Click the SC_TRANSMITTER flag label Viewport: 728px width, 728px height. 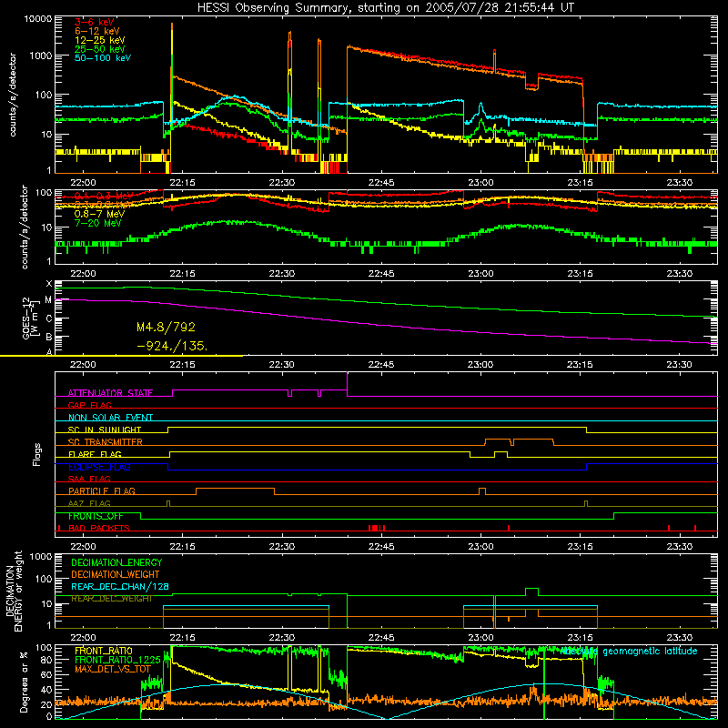pyautogui.click(x=106, y=442)
